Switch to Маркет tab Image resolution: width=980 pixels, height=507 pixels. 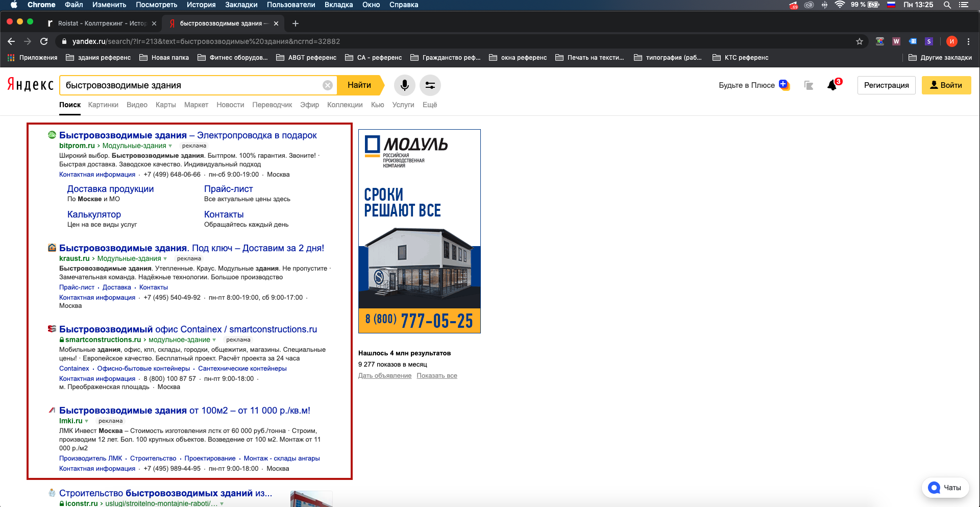point(196,105)
